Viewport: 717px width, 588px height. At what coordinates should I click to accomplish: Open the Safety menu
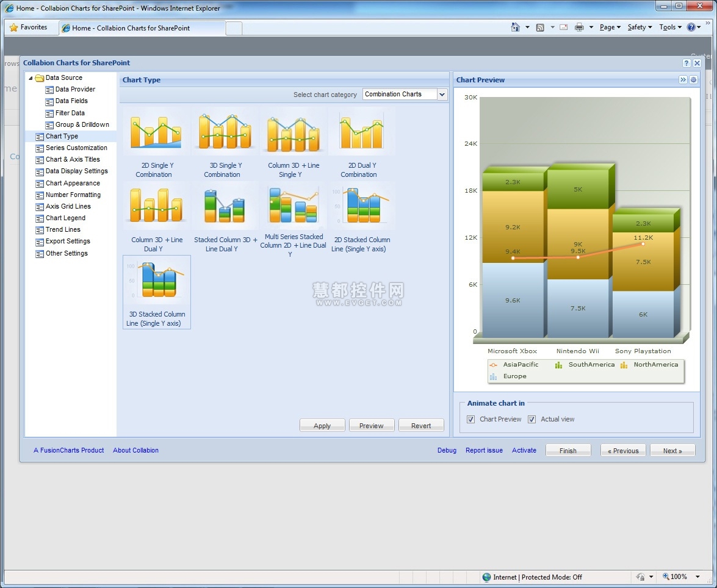click(x=640, y=27)
